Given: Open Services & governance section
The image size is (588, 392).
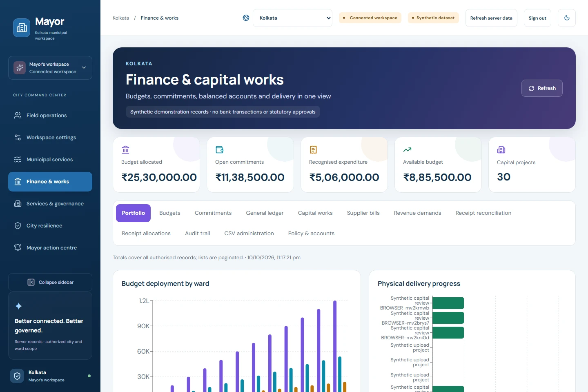Looking at the screenshot, I should [x=50, y=204].
